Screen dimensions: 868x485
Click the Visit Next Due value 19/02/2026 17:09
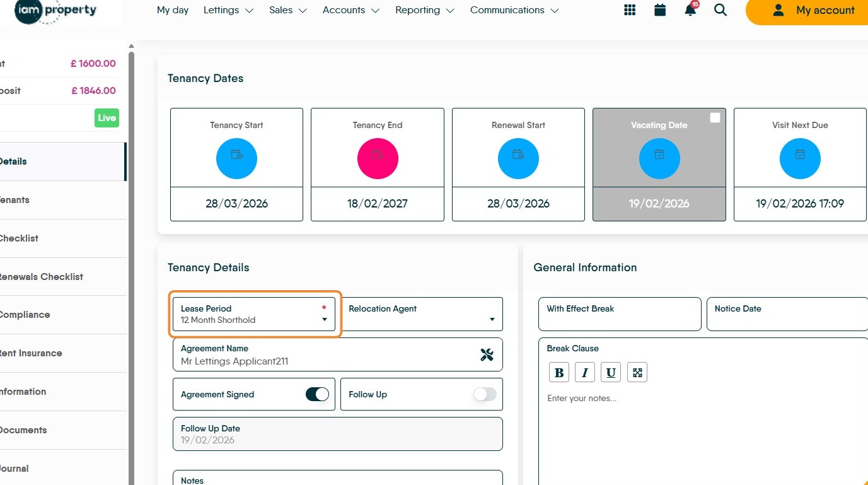tap(800, 204)
